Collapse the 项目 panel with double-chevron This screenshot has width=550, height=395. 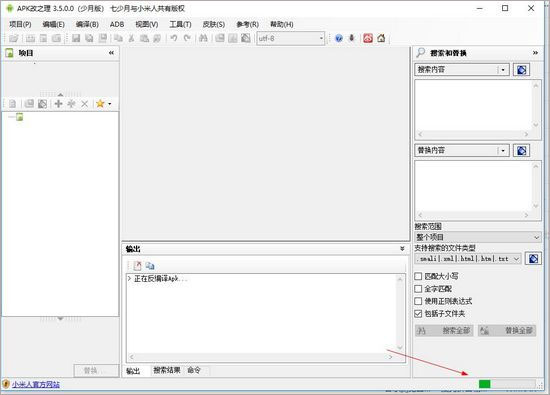[111, 53]
